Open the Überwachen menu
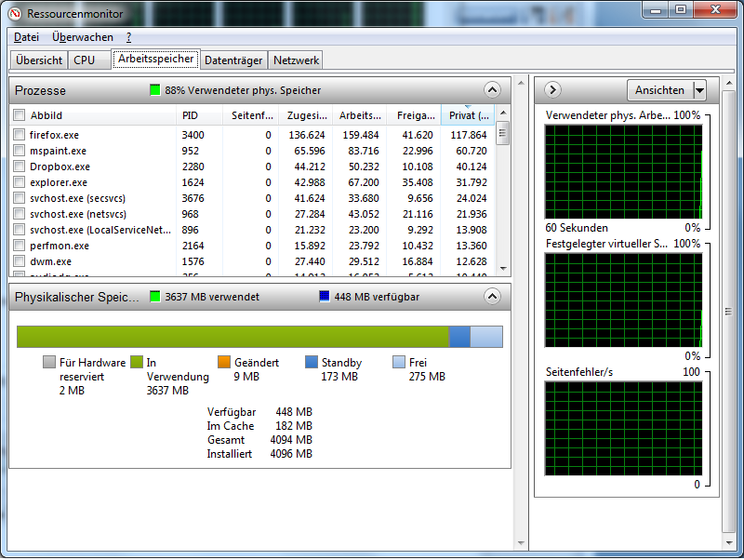Viewport: 744px width, 560px height. (x=83, y=37)
